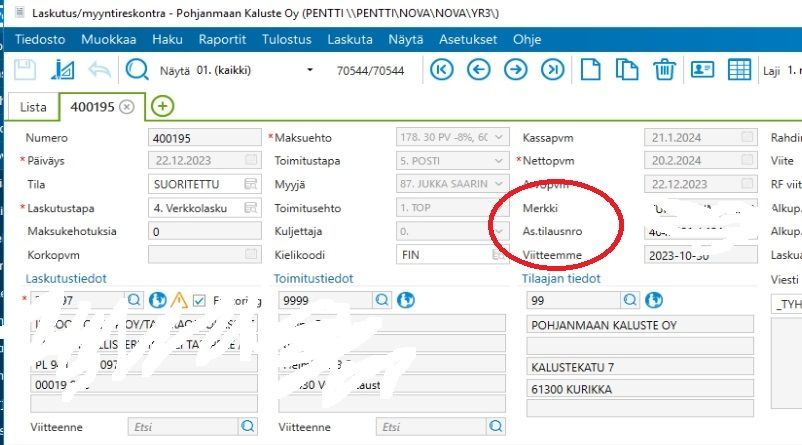
Task: Expand the Näytä 01. (kaikki) dropdown
Action: pos(310,70)
